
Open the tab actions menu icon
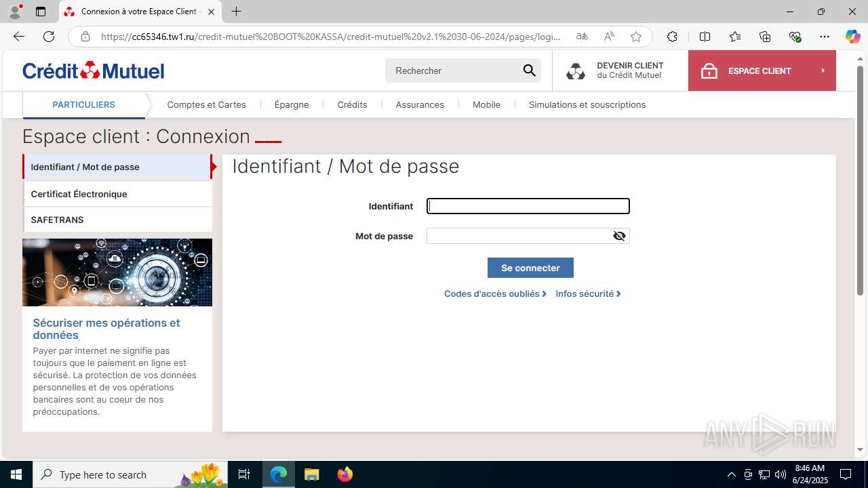click(41, 12)
